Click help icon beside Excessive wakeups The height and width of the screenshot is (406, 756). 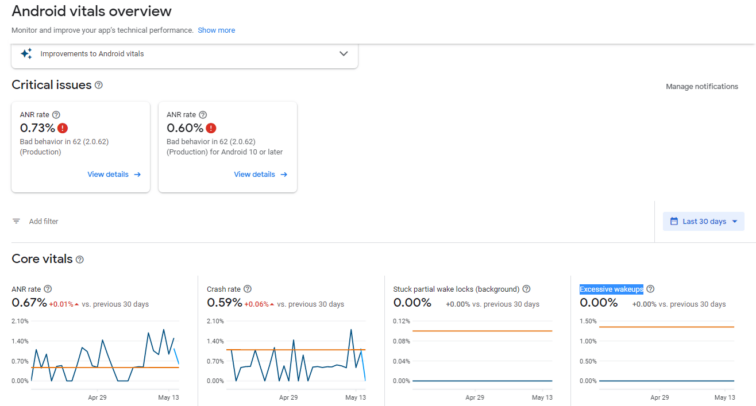(x=650, y=289)
